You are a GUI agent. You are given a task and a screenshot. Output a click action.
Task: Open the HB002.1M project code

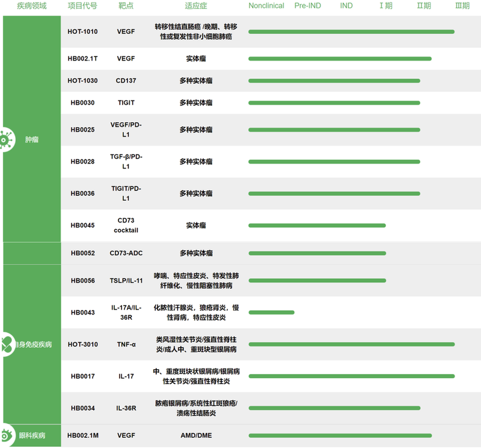82,435
